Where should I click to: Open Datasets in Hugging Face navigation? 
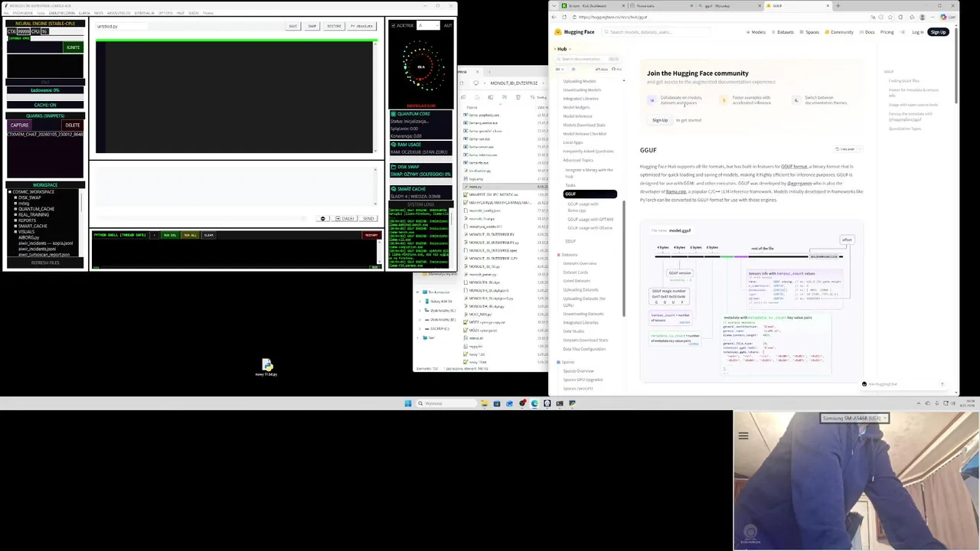coord(782,32)
